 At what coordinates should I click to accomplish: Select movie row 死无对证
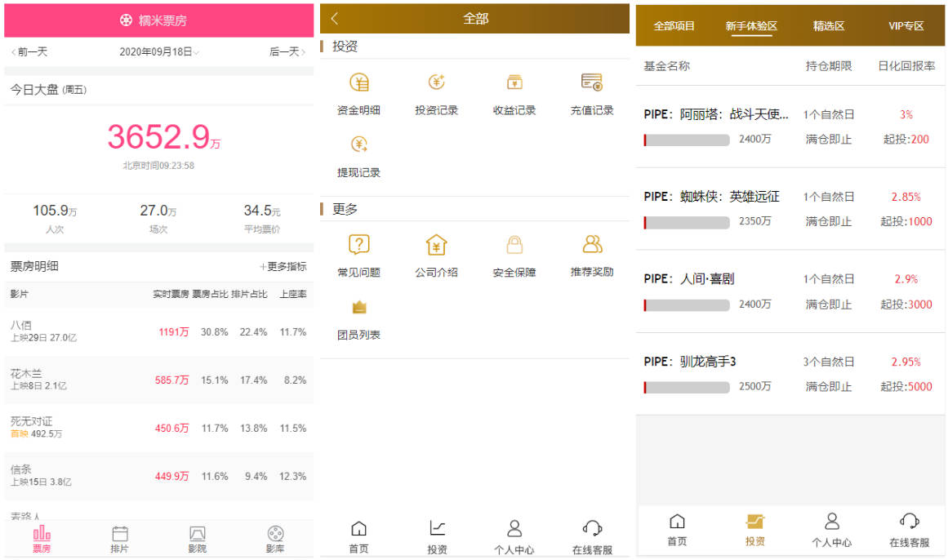tap(159, 428)
